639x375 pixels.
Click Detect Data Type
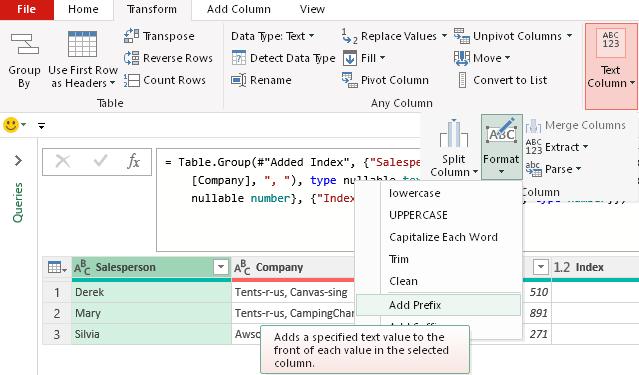click(x=283, y=58)
